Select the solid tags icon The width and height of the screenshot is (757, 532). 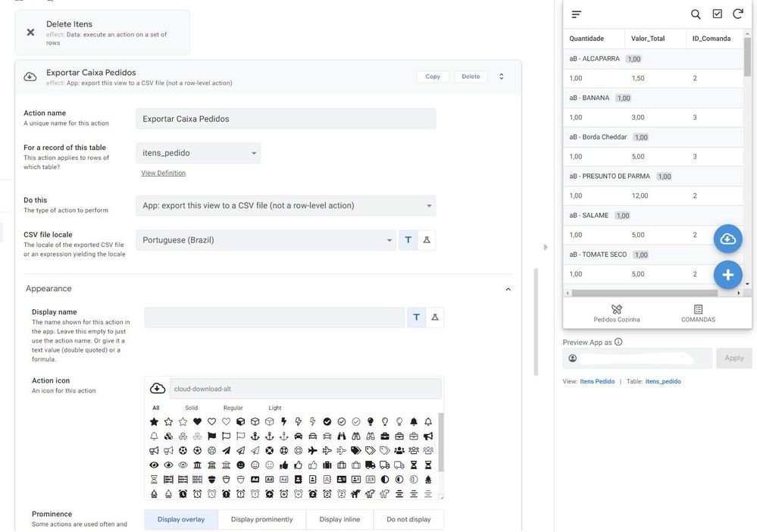pos(356,451)
